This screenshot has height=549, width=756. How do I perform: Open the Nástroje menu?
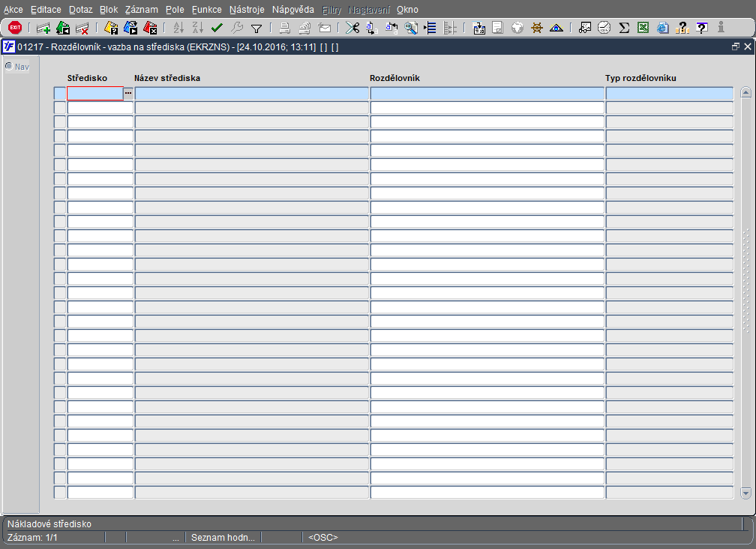point(247,10)
